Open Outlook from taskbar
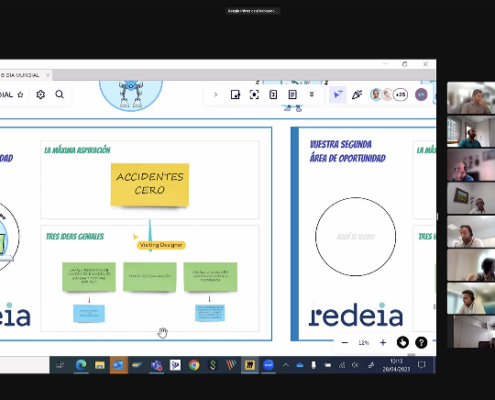This screenshot has height=400, width=495. 118,365
